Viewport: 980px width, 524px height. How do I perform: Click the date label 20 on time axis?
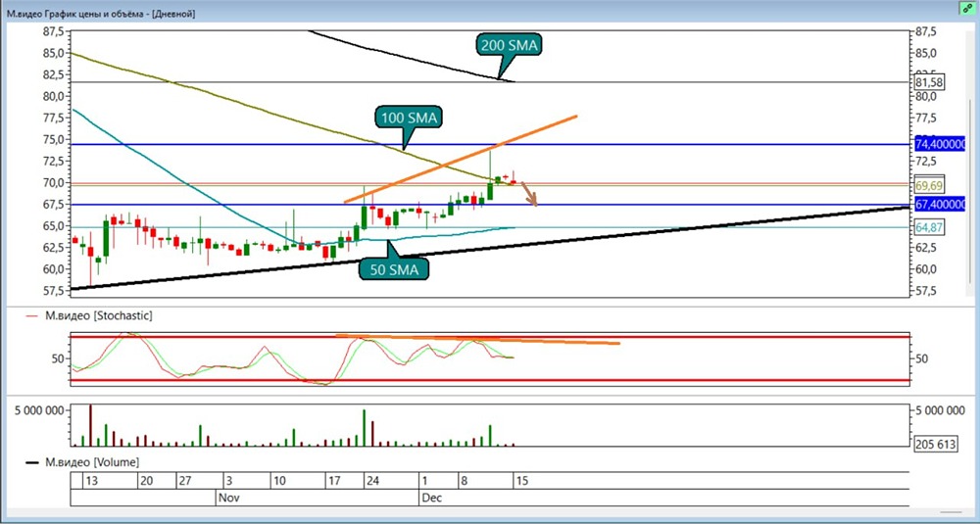[x=147, y=482]
